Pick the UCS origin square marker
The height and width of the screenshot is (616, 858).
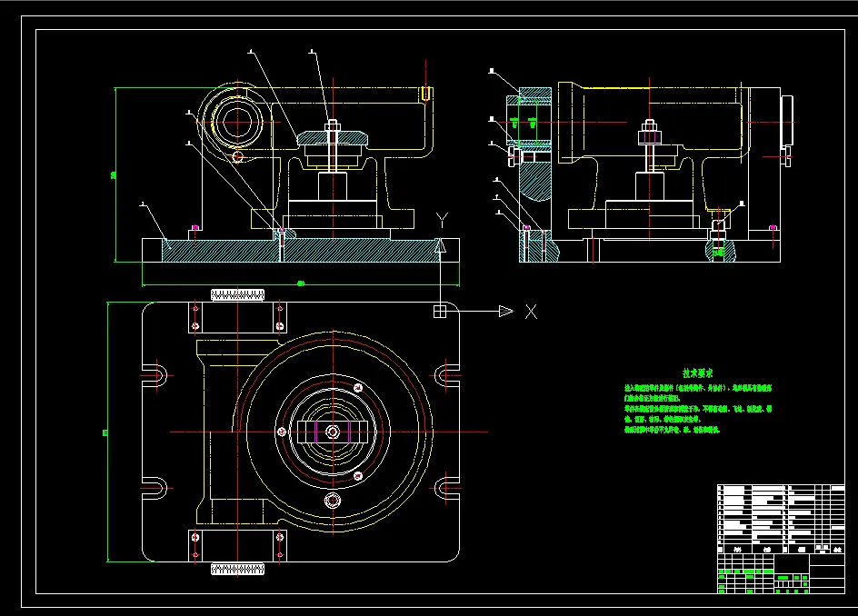click(440, 312)
